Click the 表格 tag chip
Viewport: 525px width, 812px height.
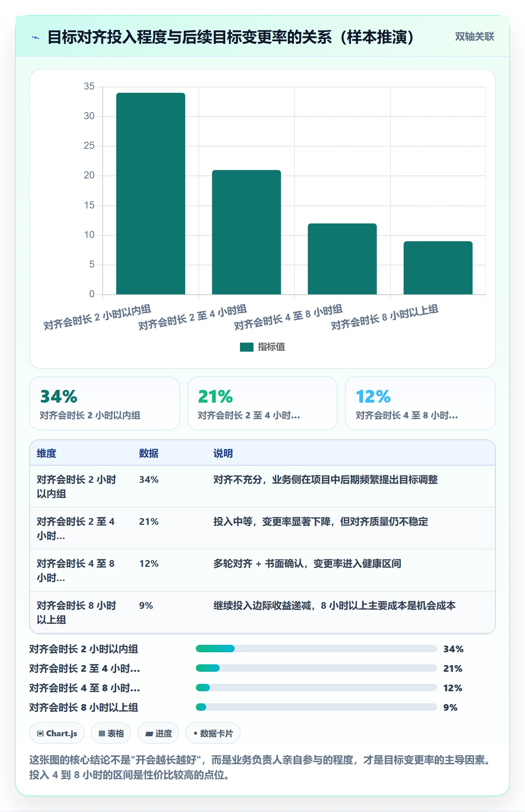click(111, 733)
